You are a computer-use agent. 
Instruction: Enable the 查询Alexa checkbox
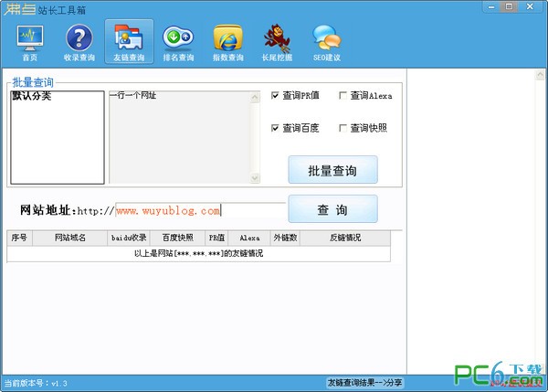[342, 95]
